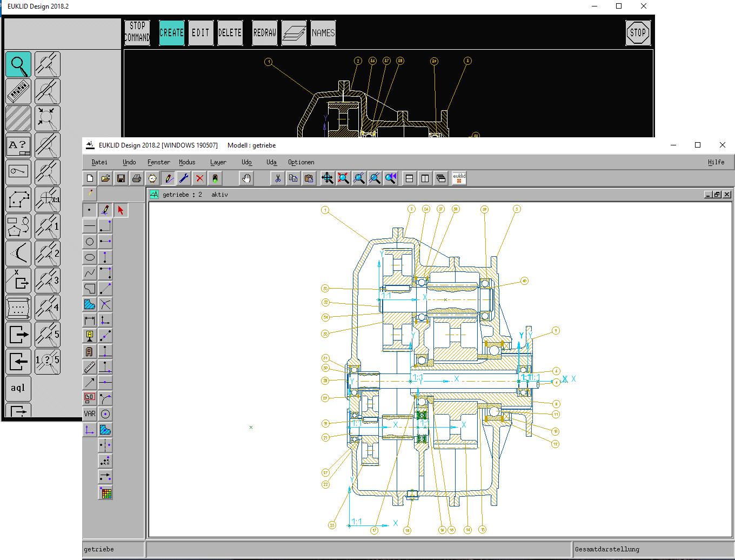Select the straight line drawing tool
Screen dimensions: 735x560
click(90, 226)
